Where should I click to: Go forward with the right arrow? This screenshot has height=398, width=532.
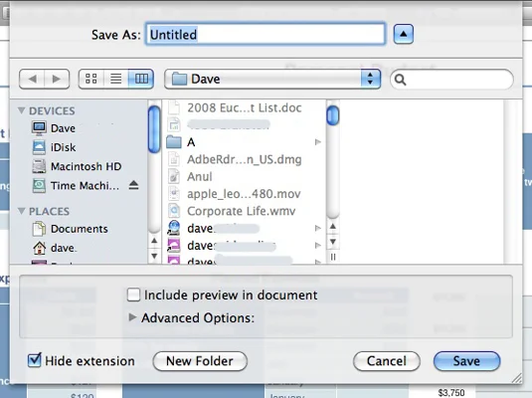(x=57, y=79)
